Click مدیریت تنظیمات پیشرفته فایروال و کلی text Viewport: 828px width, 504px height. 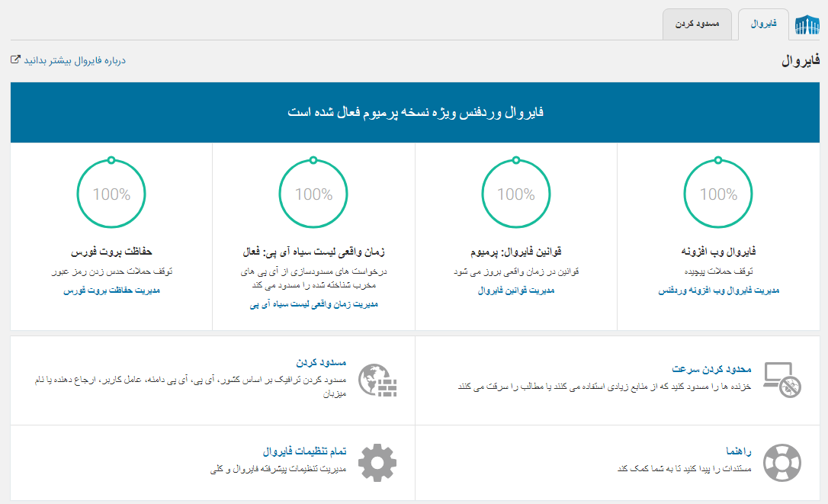click(278, 469)
